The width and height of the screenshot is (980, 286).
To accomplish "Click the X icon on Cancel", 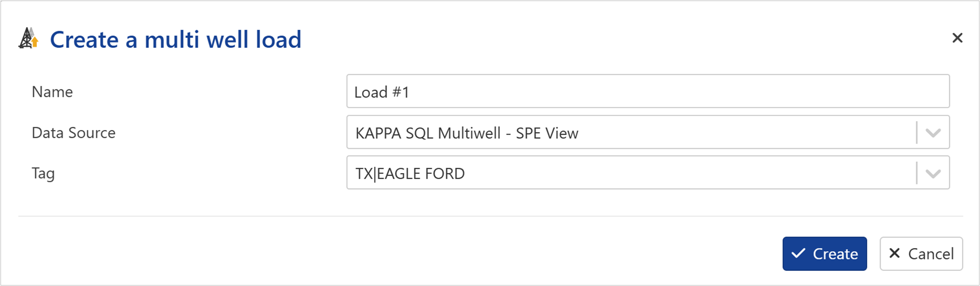I will 895,254.
